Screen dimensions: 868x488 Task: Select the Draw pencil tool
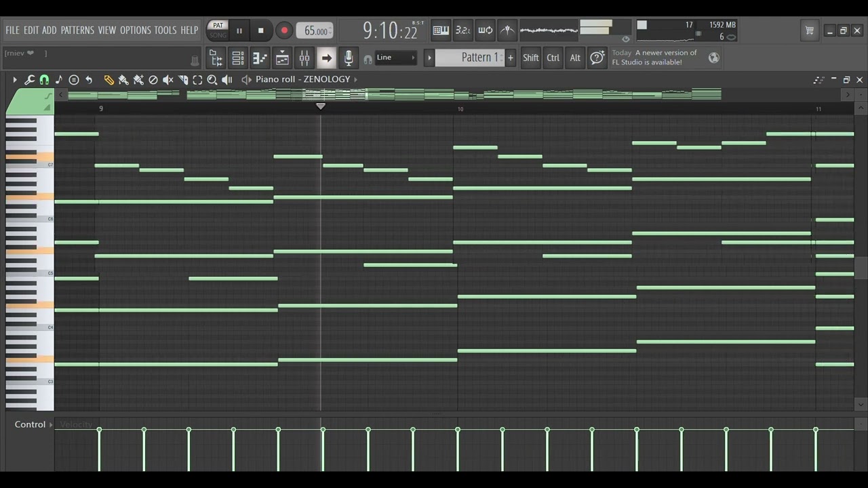pos(108,80)
